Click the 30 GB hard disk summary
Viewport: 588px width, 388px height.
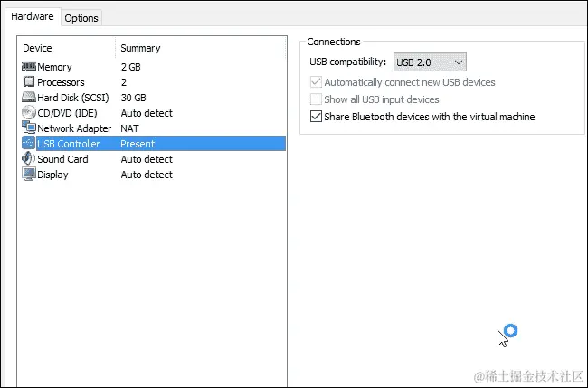[x=133, y=98]
